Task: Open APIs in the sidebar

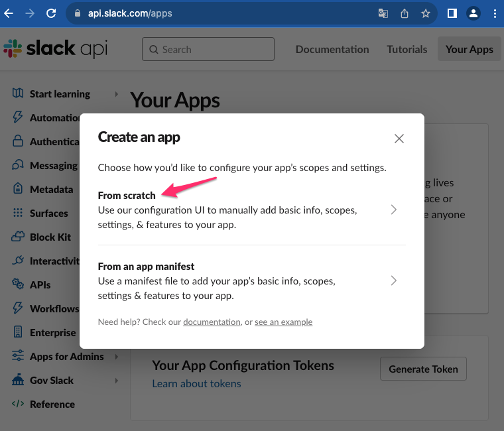Action: [x=40, y=284]
